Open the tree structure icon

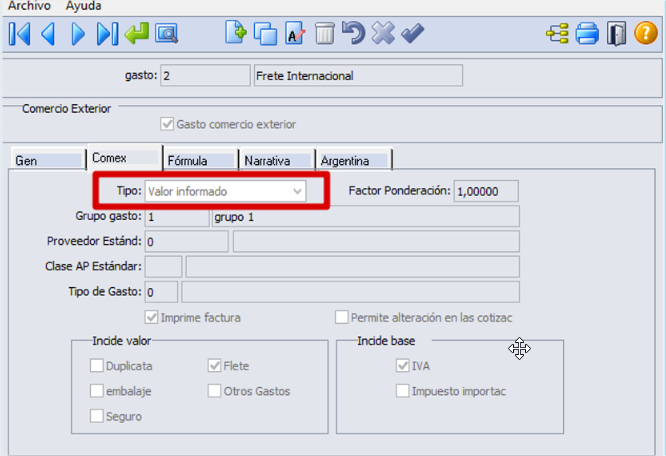tap(557, 34)
